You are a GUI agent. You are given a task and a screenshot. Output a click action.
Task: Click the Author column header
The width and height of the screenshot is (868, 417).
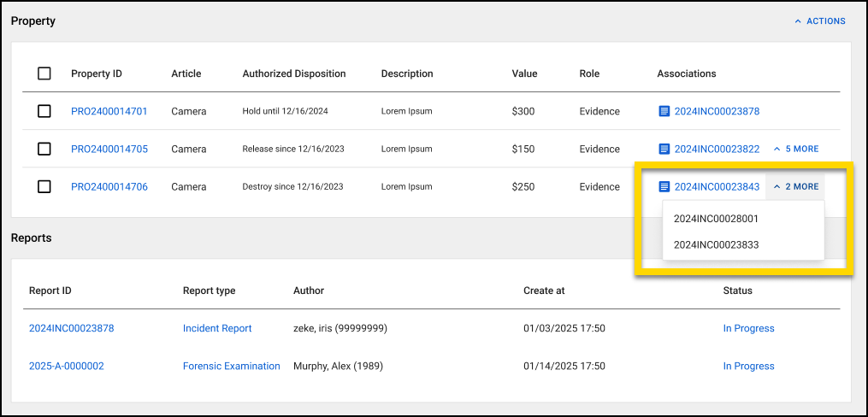click(309, 291)
